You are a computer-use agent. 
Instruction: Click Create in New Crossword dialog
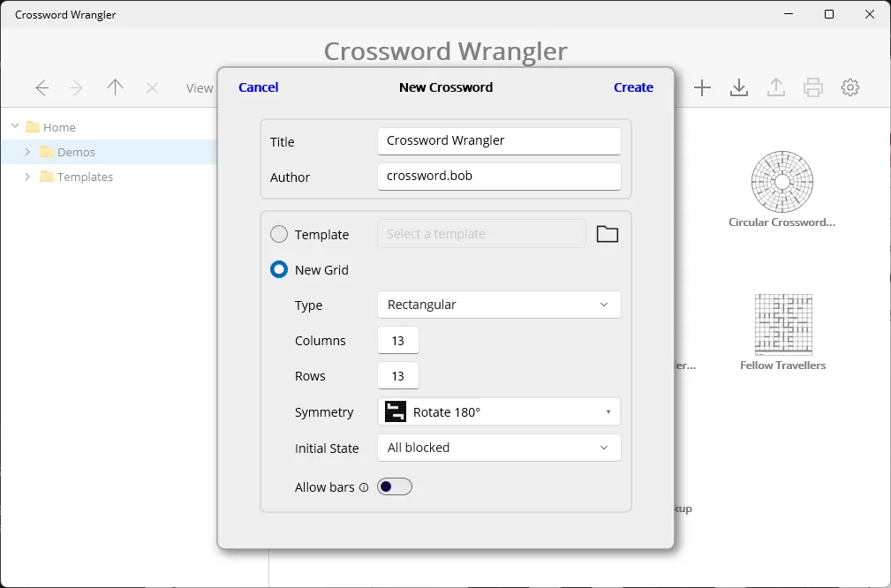click(633, 87)
